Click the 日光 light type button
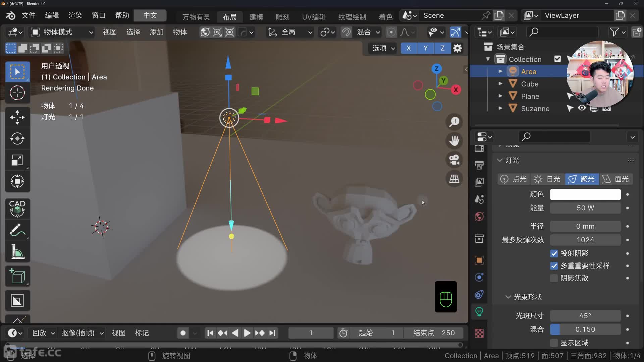 547,179
